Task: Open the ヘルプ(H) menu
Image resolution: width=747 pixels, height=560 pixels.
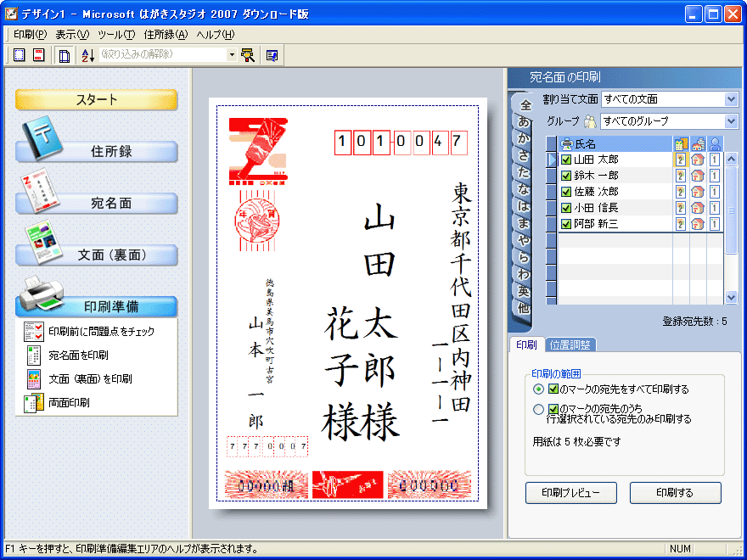Action: (x=216, y=35)
